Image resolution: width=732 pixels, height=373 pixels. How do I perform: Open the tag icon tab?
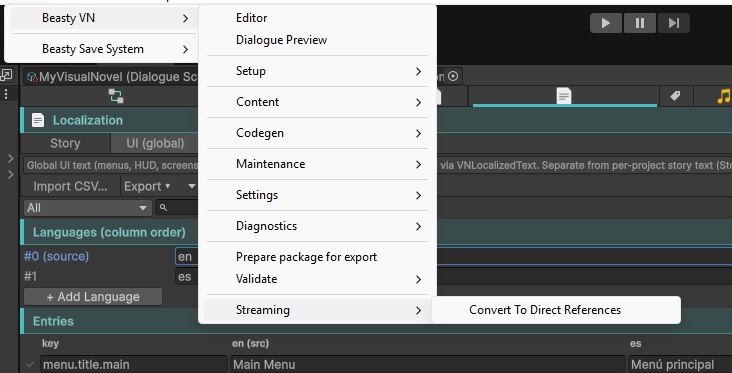pos(675,96)
